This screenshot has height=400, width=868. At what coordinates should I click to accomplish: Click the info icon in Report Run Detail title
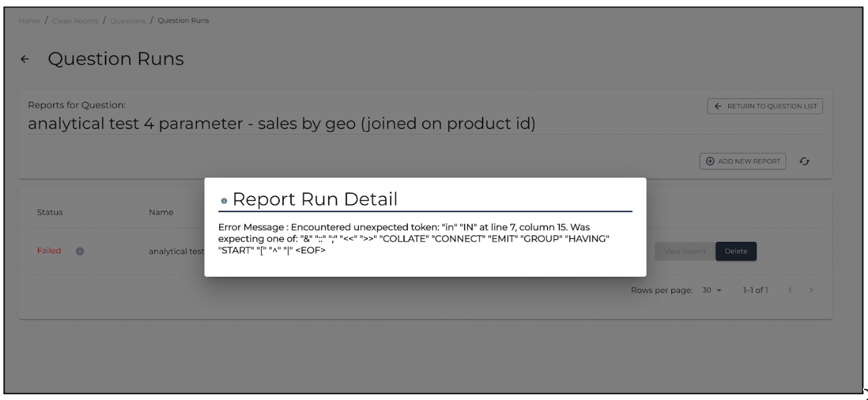click(x=224, y=201)
